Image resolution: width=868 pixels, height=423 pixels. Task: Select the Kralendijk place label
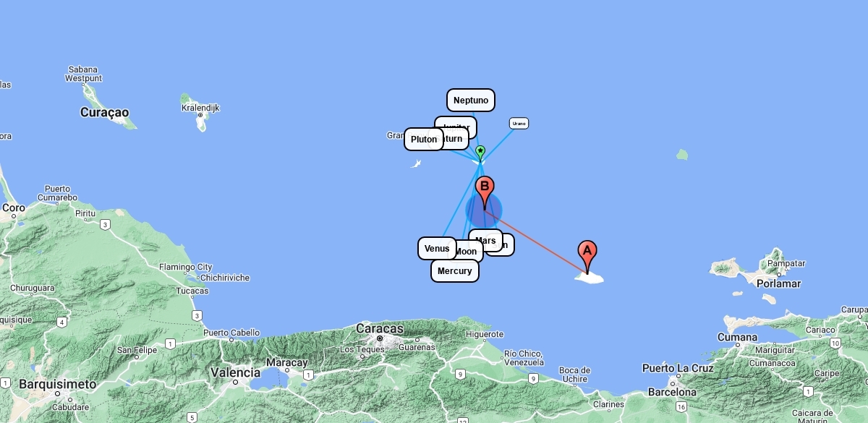click(200, 108)
